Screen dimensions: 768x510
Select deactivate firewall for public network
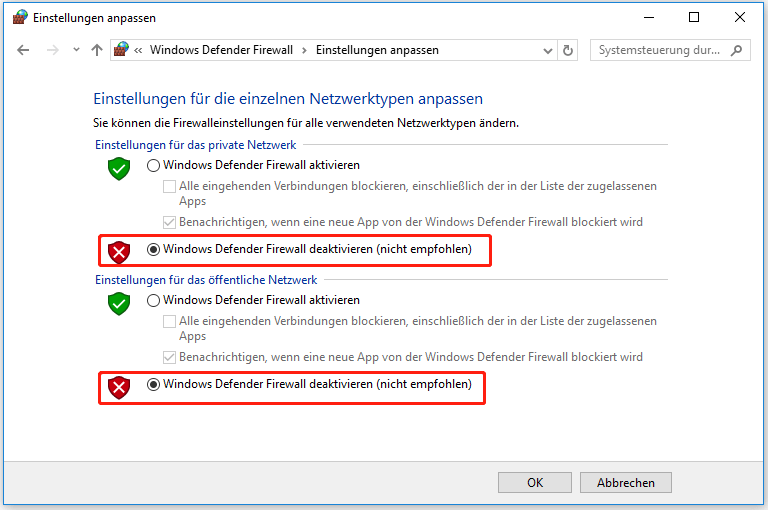[153, 384]
